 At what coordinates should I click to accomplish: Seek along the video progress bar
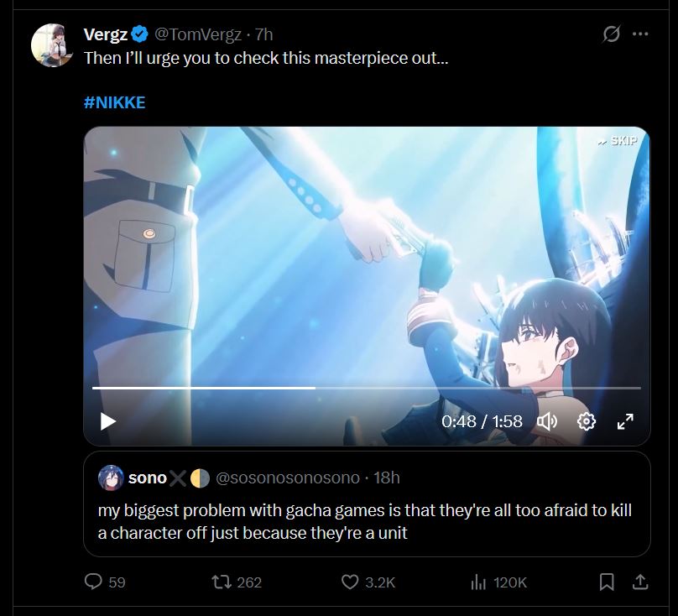366,388
